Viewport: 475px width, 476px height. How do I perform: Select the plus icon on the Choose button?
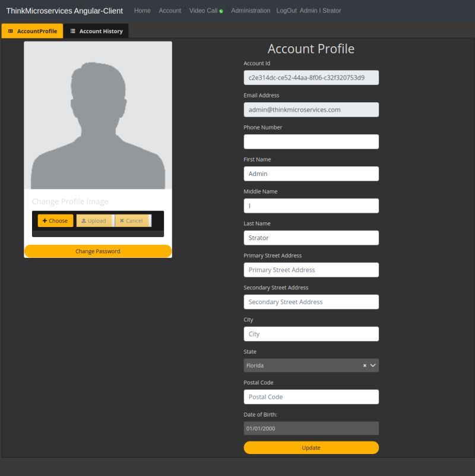[x=45, y=220]
